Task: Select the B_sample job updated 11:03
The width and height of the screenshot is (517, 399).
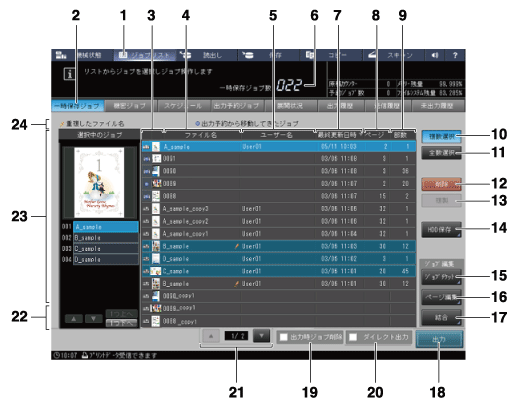Action: tap(279, 246)
